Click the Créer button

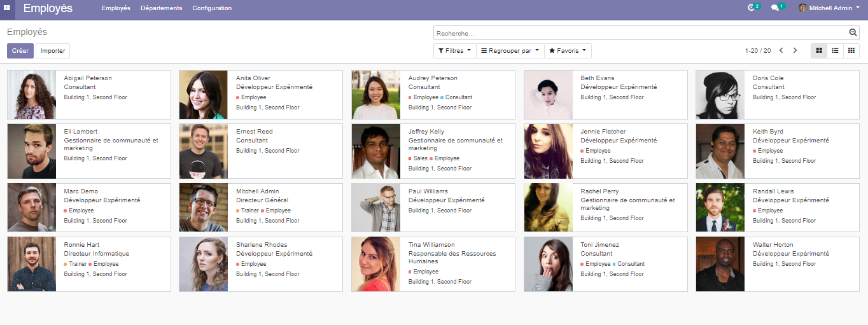(x=20, y=51)
